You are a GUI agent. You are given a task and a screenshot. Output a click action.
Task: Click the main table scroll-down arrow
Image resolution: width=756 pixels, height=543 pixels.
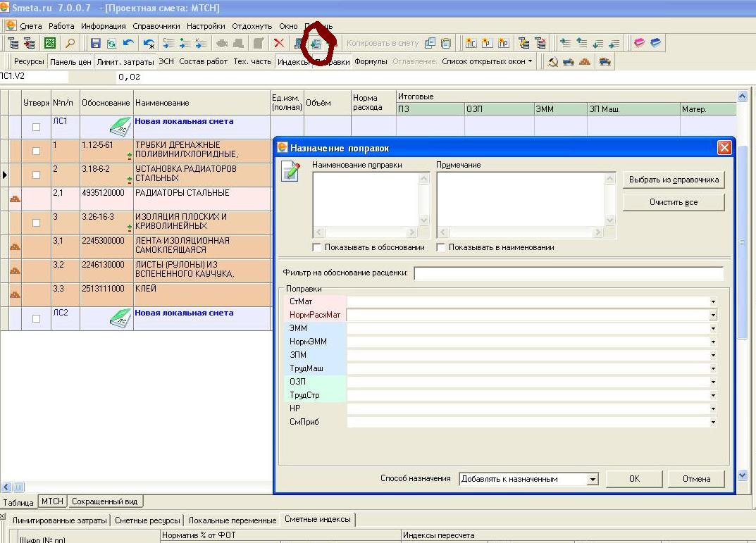(x=743, y=475)
